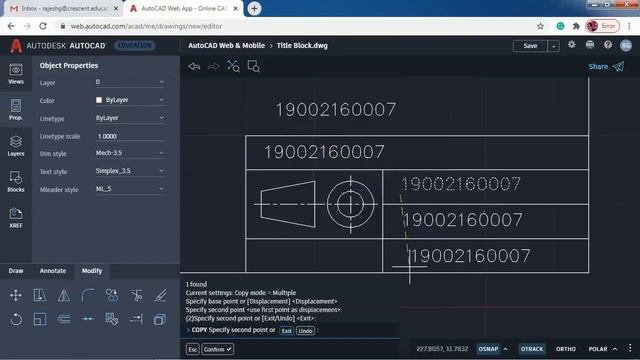Open the Dim style Mech-3.5 dropdown
This screenshot has height=360, width=640.
pos(130,153)
